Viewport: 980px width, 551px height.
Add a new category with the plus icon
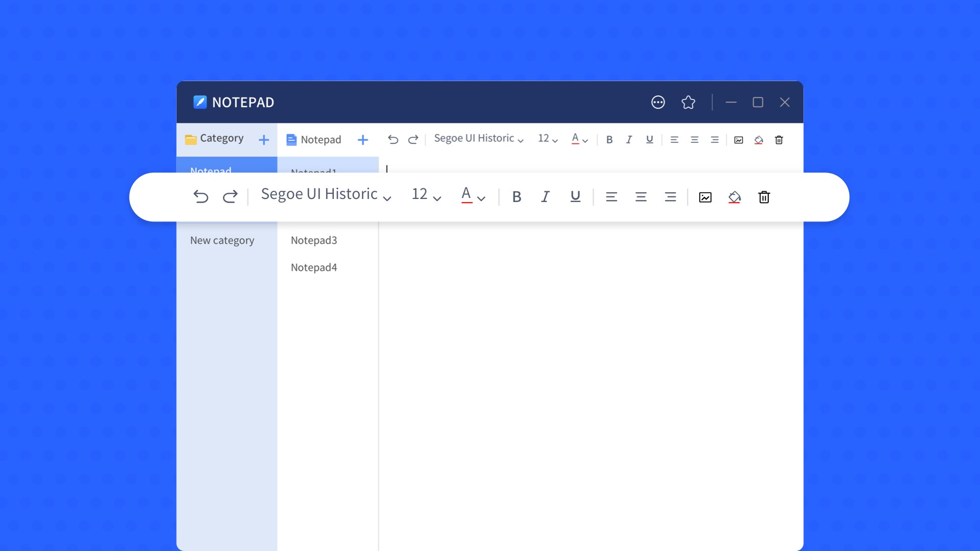263,140
